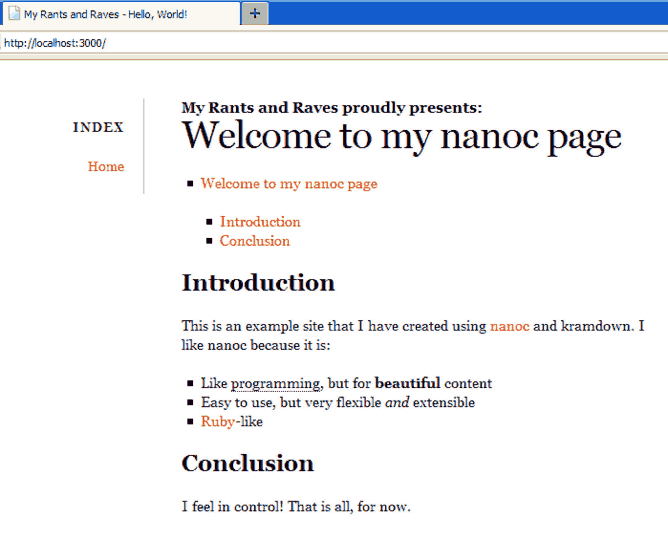Screen dimensions: 668x540
Task: Click the large 'Welcome to my nanoc page' heading
Action: tap(401, 136)
